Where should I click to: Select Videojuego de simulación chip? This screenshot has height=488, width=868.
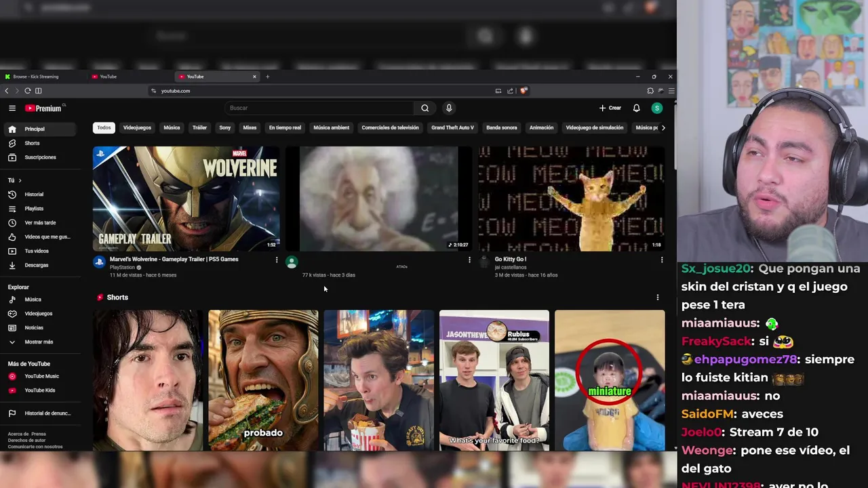pyautogui.click(x=595, y=127)
